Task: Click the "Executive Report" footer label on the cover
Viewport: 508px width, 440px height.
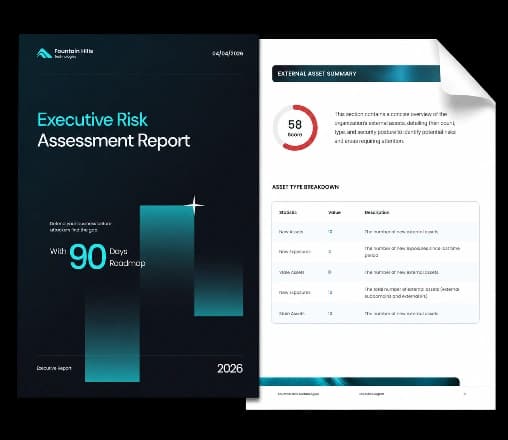Action: pyautogui.click(x=54, y=368)
